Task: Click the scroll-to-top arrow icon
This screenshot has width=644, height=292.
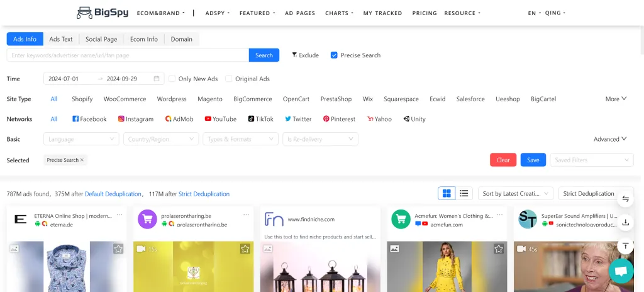Action: tap(625, 245)
